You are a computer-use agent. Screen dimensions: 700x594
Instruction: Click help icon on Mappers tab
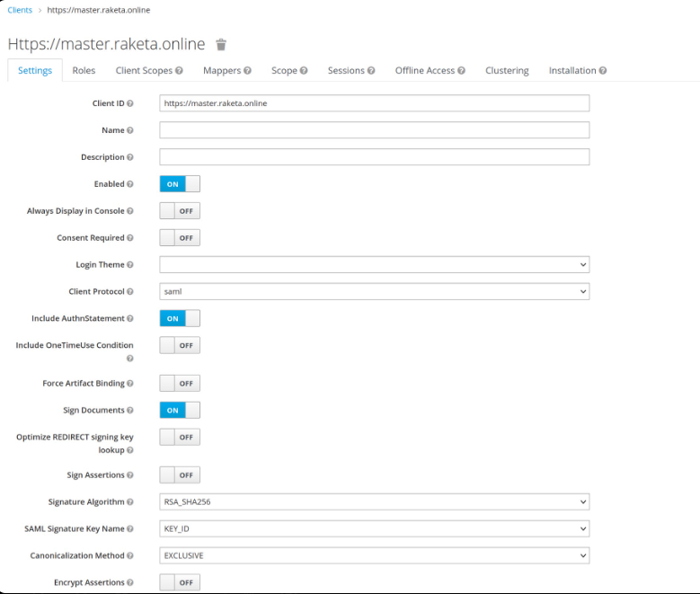pyautogui.click(x=247, y=71)
